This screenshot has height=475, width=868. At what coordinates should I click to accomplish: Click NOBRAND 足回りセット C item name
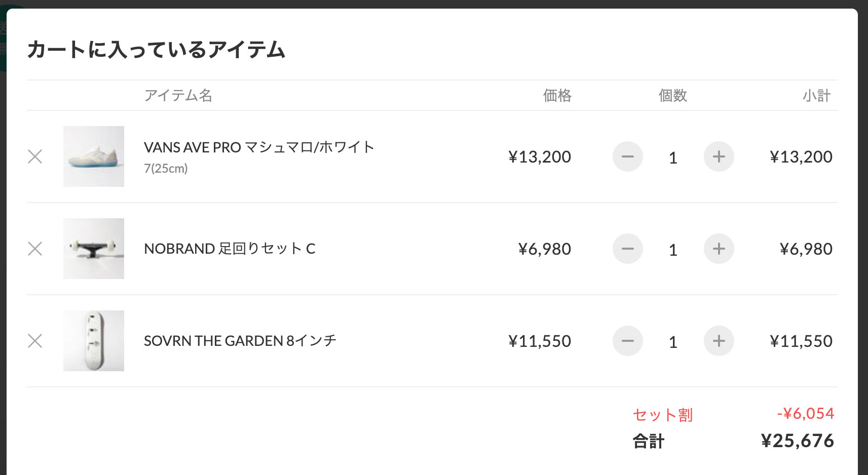pos(230,249)
